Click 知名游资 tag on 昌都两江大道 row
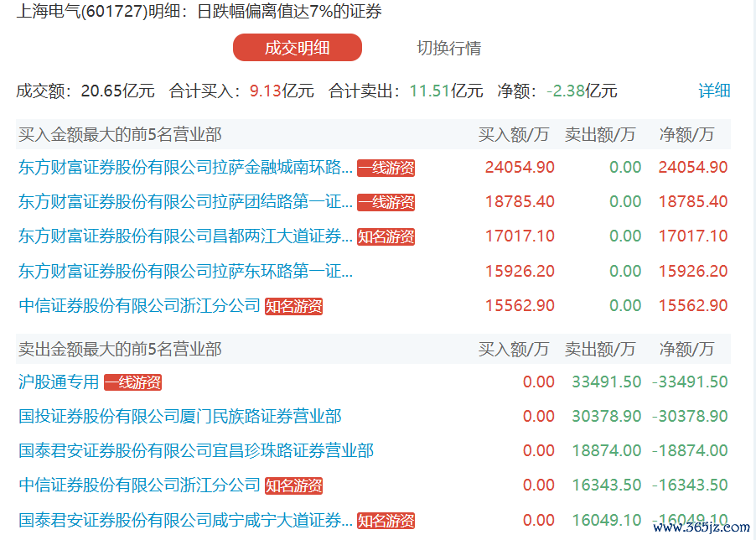The image size is (756, 540). pos(386,236)
